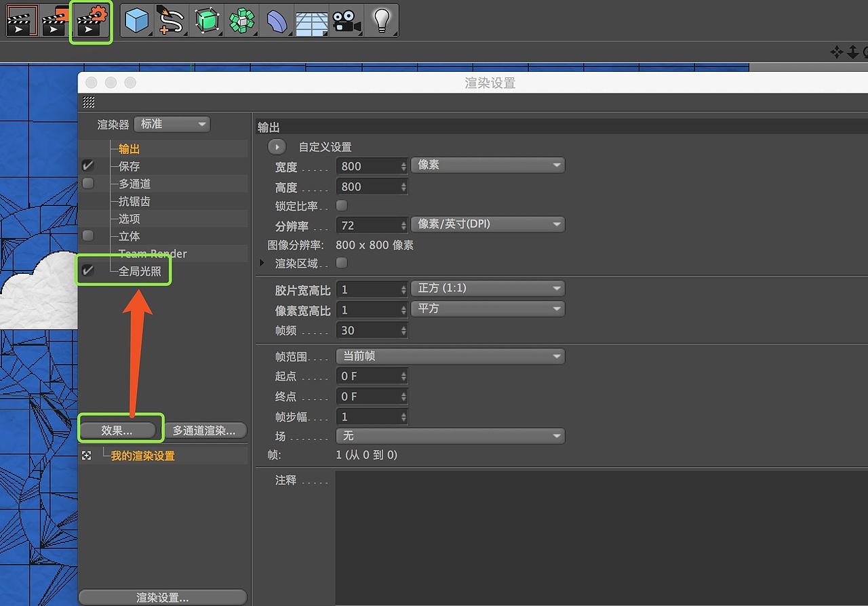The height and width of the screenshot is (606, 868).
Task: Click the 多通道渲染... button
Action: [204, 430]
